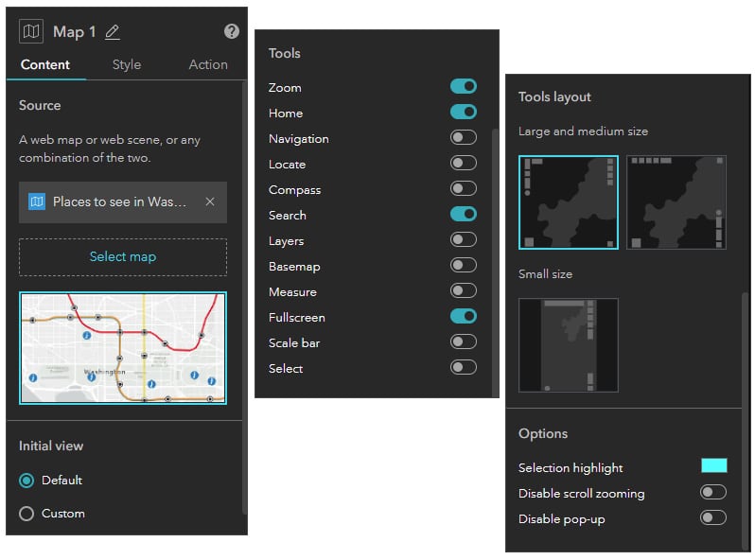
Task: Turn off the Fullscreen toggle
Action: (x=464, y=316)
